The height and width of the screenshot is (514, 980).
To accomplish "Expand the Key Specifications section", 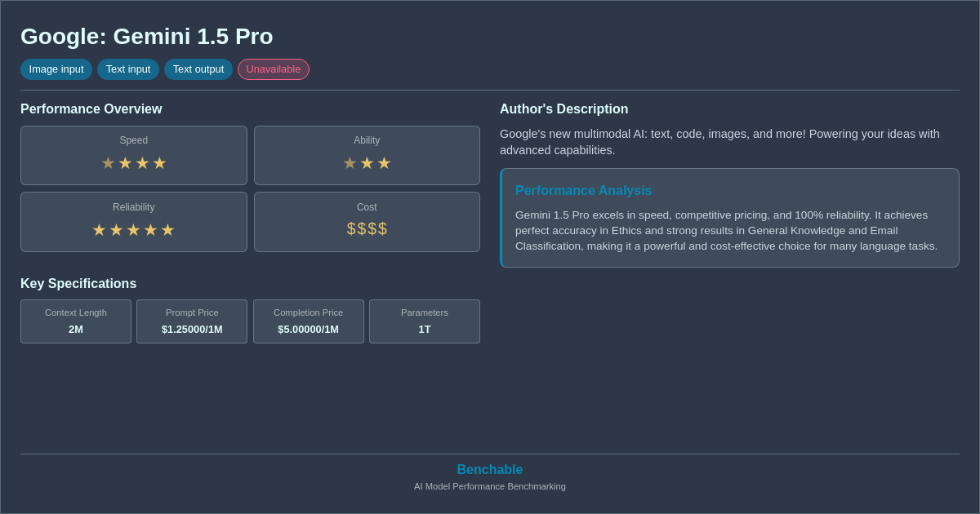I will click(x=78, y=283).
